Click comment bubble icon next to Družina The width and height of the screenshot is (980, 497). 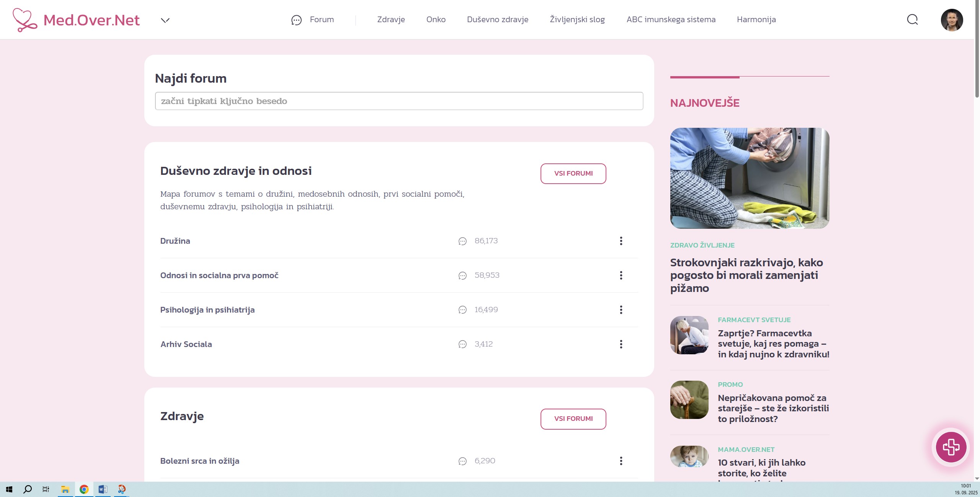pyautogui.click(x=462, y=241)
